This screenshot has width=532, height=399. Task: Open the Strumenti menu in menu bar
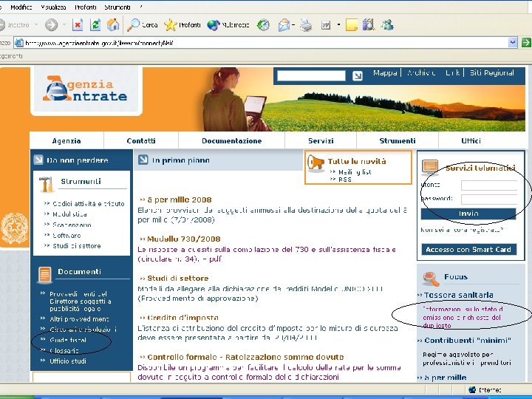117,7
